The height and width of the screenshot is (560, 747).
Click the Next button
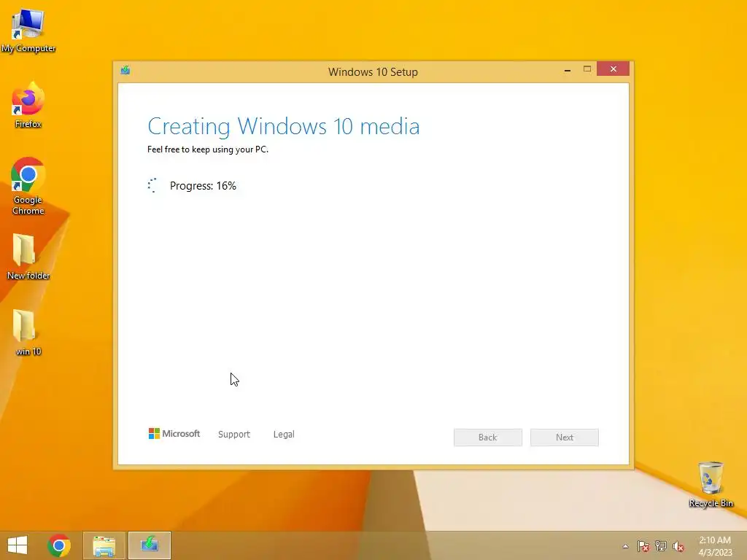coord(565,437)
